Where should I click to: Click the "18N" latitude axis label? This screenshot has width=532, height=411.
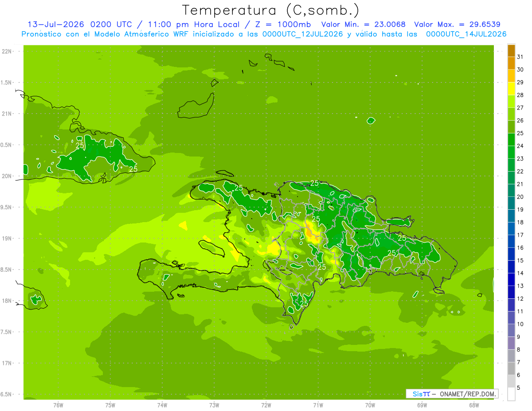(7, 301)
